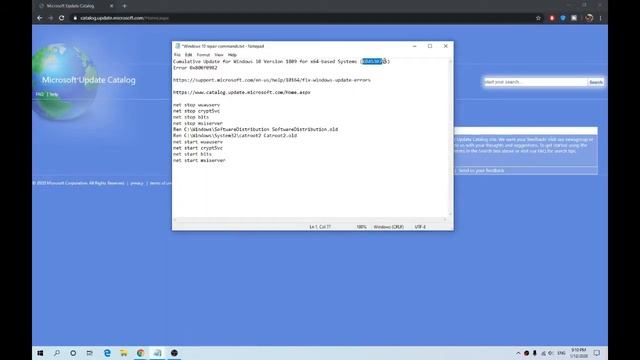The width and height of the screenshot is (640, 360).
Task: Maximize the Notepad window
Action: [x=430, y=46]
